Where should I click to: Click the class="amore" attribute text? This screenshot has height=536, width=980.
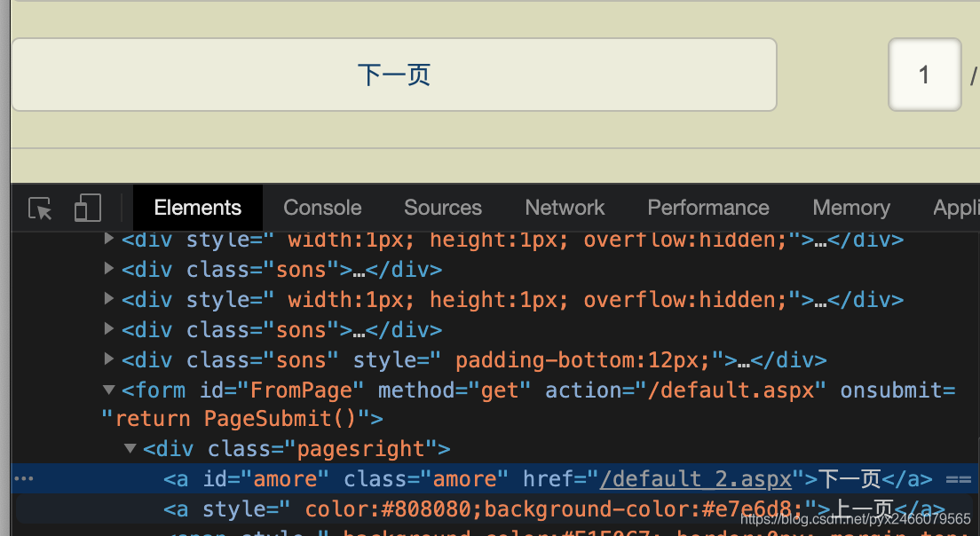(426, 479)
